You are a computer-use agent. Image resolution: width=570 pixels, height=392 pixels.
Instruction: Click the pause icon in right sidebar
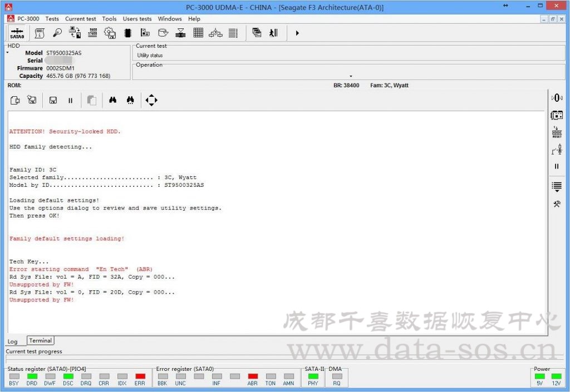click(x=557, y=166)
